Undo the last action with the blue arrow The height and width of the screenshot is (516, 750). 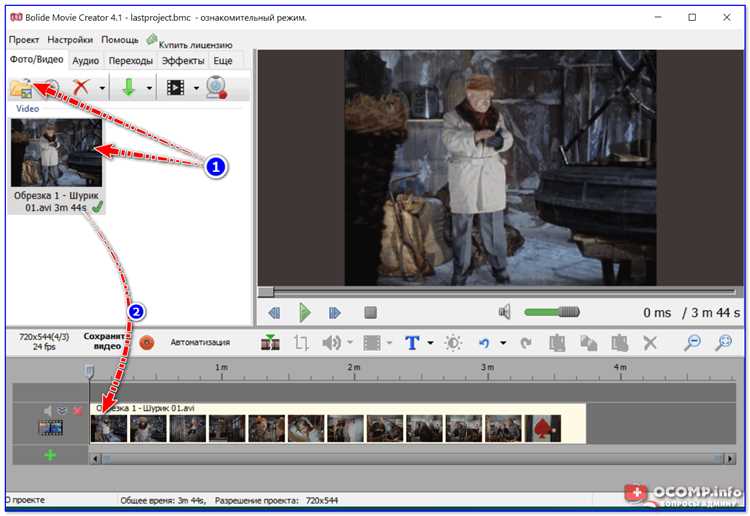coord(484,343)
